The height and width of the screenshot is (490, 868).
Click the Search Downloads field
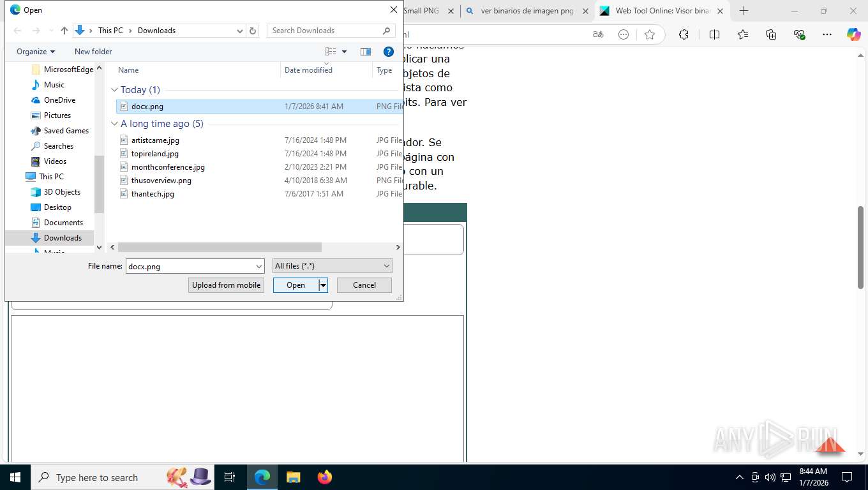click(x=331, y=31)
